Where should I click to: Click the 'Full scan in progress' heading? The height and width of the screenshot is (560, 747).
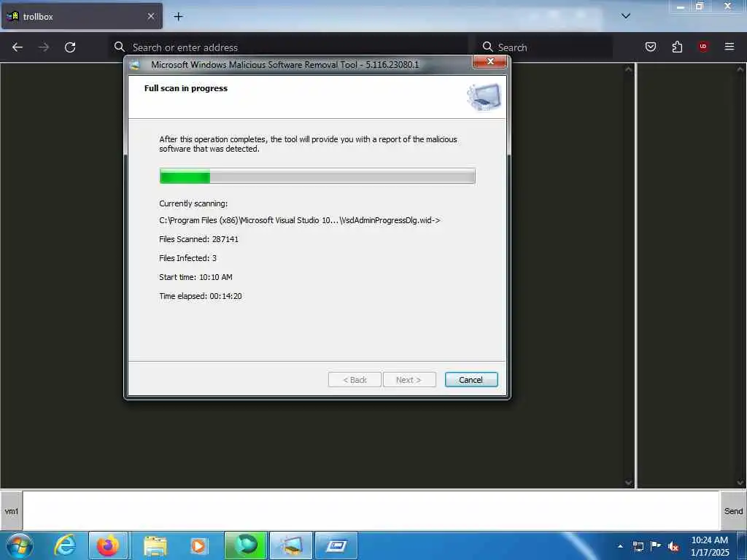pyautogui.click(x=186, y=88)
